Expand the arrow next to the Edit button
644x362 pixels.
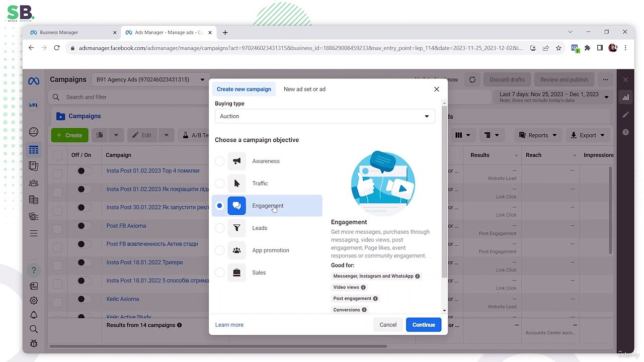[166, 135]
